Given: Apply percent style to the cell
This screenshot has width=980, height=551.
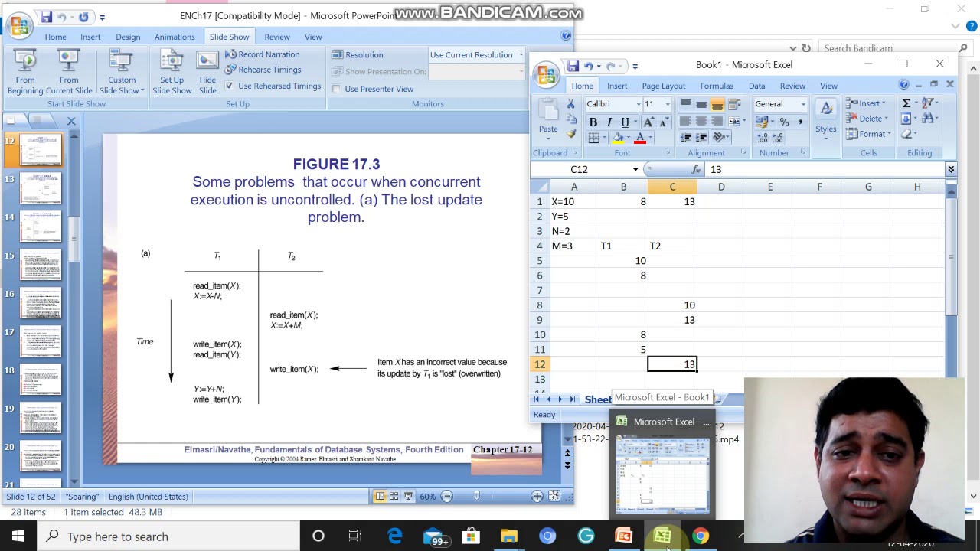Looking at the screenshot, I should (x=784, y=122).
